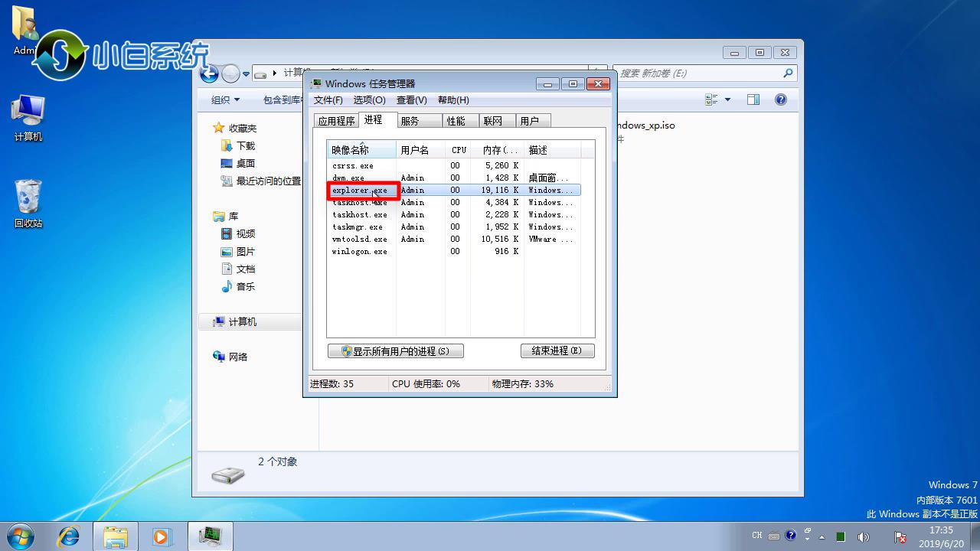Toggle the preview pane icon in Explorer

(753, 100)
